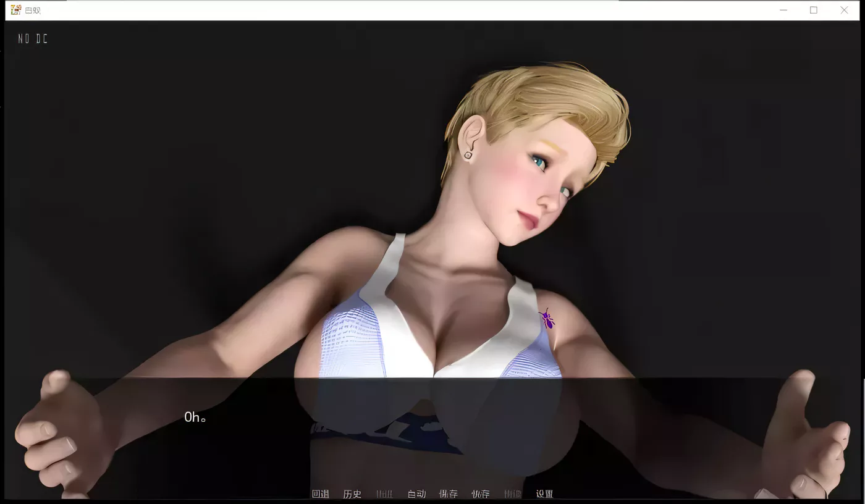
Task: Click the outstretched hand on the left side
Action: click(x=59, y=432)
